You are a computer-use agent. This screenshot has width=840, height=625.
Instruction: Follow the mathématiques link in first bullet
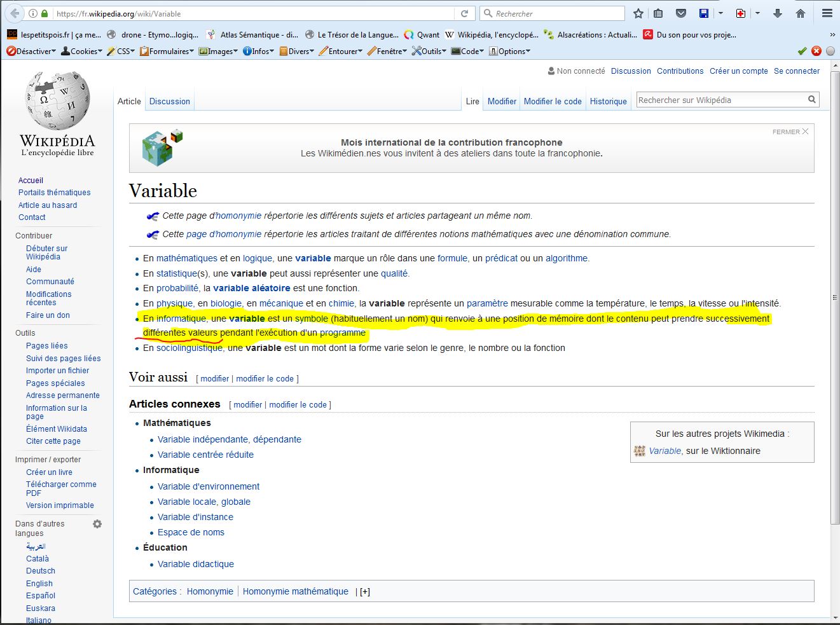click(187, 258)
